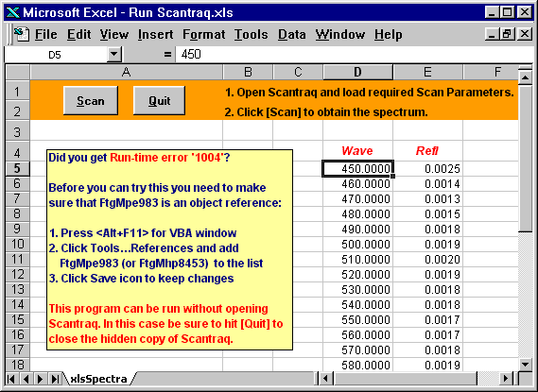The image size is (538, 392).
Task: Open the Window menu
Action: (x=340, y=35)
